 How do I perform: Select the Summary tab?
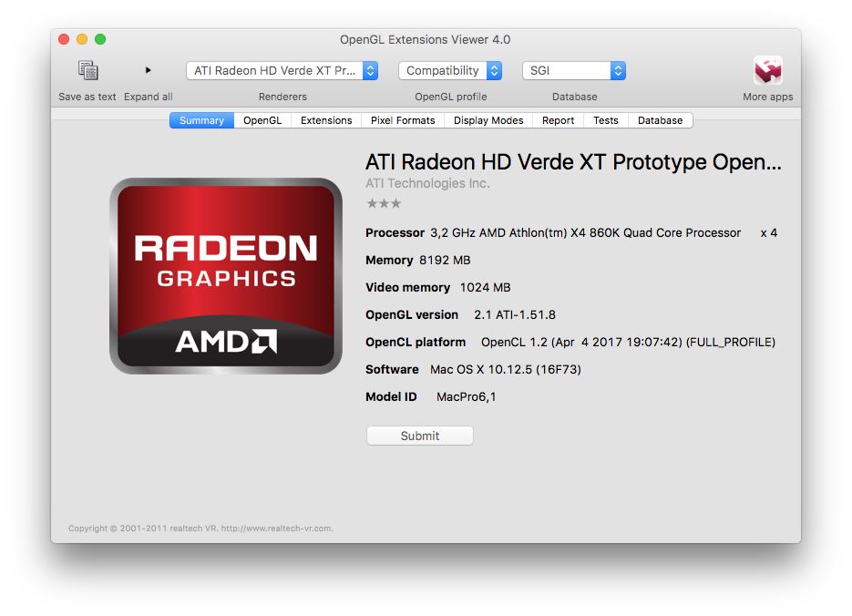(x=201, y=120)
